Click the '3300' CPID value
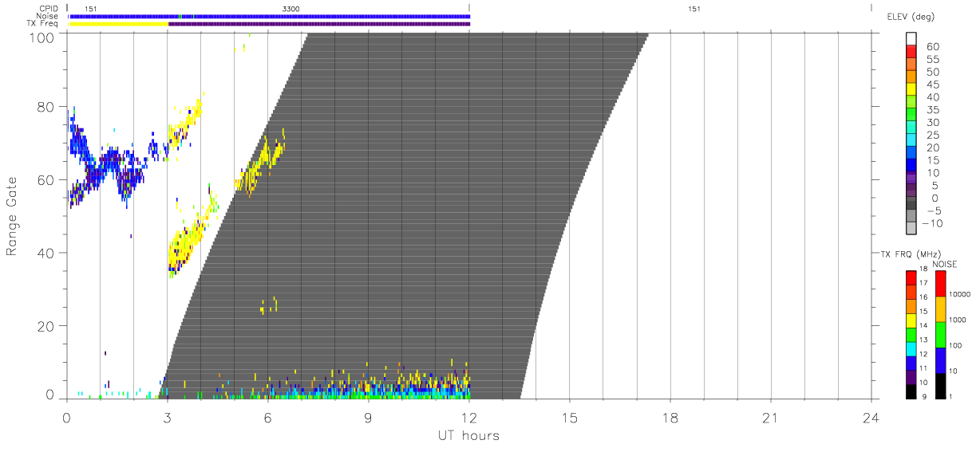980x452 pixels. tap(291, 8)
